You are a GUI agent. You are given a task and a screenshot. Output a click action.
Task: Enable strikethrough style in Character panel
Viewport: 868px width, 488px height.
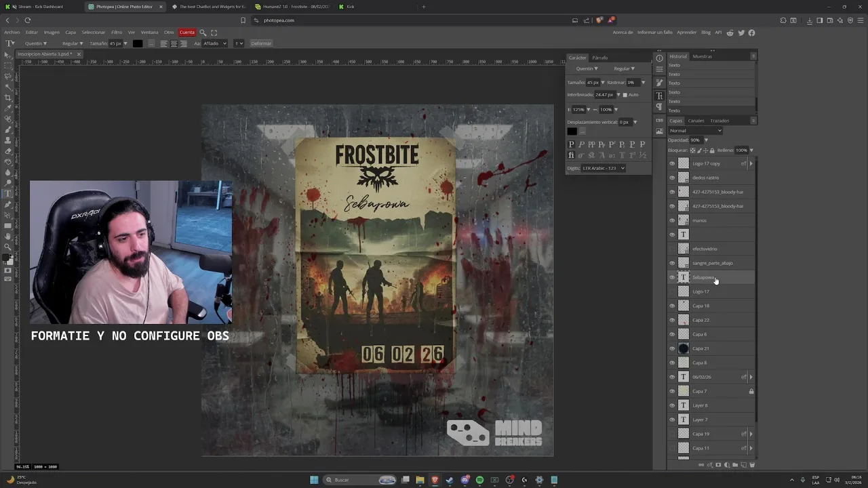pyautogui.click(x=642, y=144)
